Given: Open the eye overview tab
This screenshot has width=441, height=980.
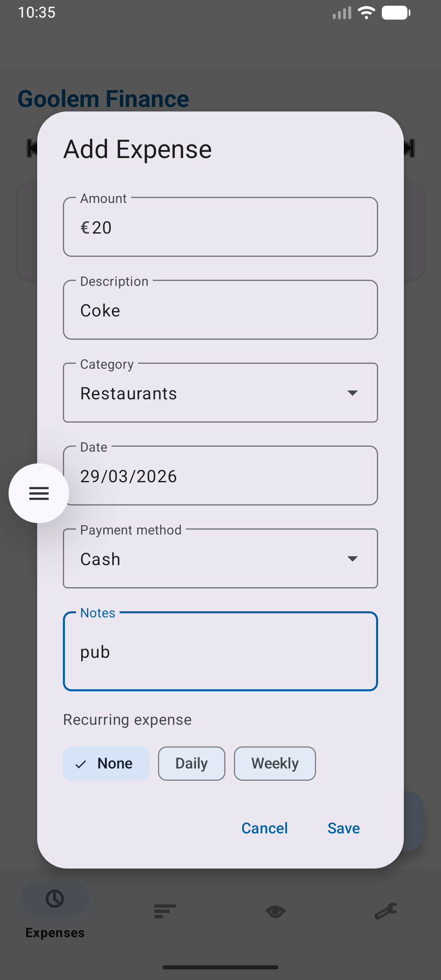Looking at the screenshot, I should click(x=275, y=911).
